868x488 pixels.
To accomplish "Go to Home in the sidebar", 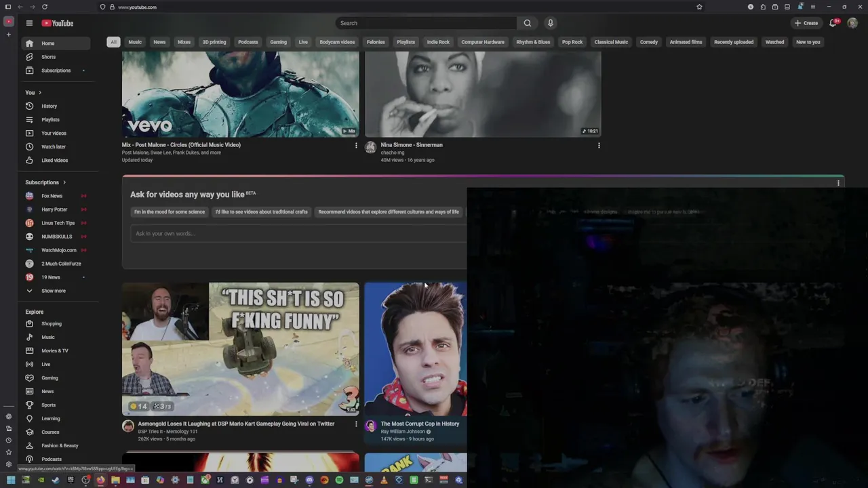I will [x=54, y=43].
